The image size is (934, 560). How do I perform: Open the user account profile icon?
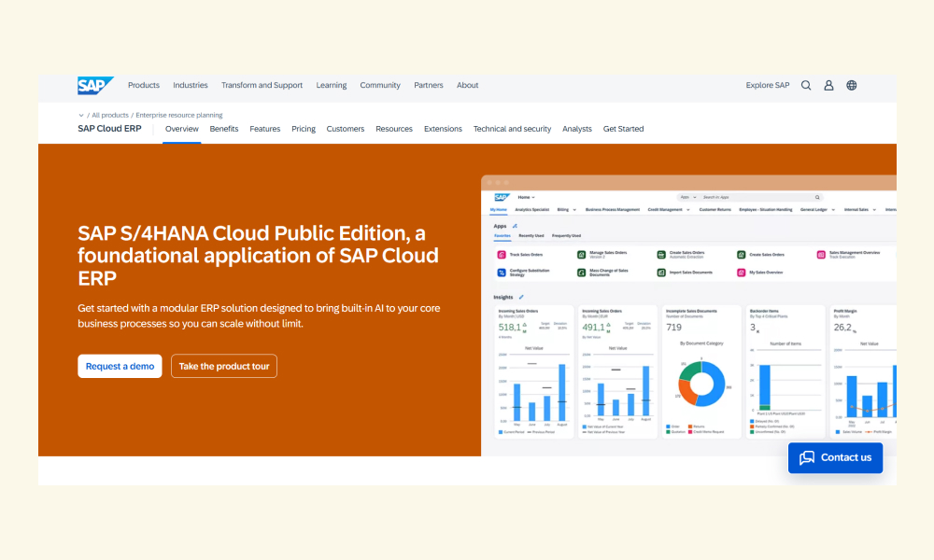click(x=828, y=85)
